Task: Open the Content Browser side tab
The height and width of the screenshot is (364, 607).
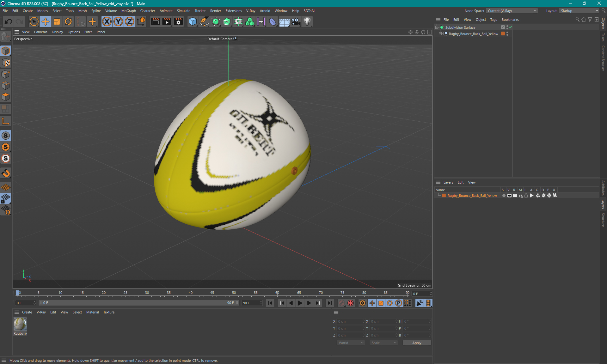Action: tap(603, 58)
